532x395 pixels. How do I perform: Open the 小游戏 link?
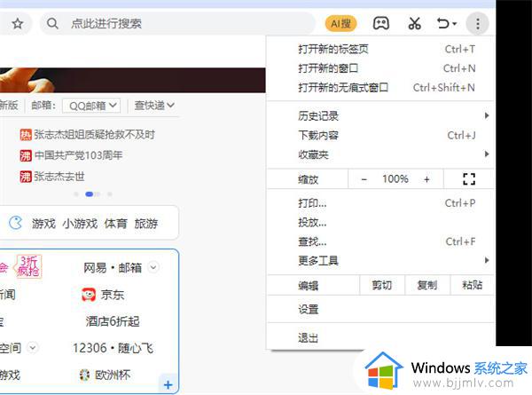(80, 224)
